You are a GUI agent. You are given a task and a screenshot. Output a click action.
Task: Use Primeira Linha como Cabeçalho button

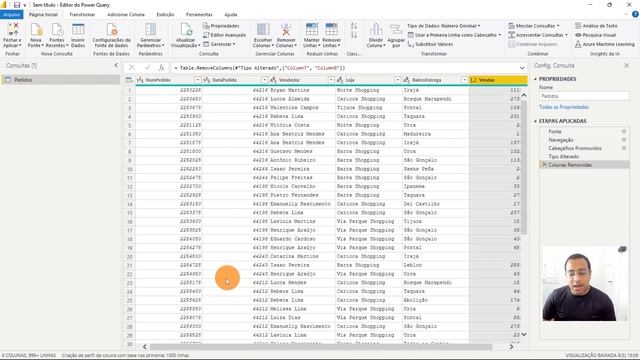click(454, 35)
